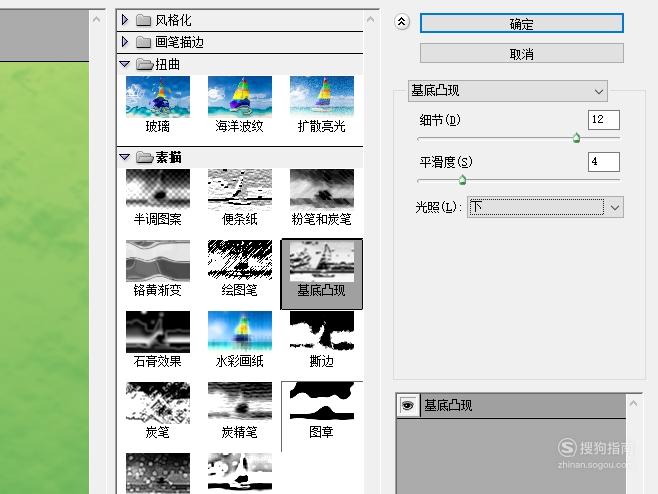Click the open 素描 folder icon

(144, 157)
